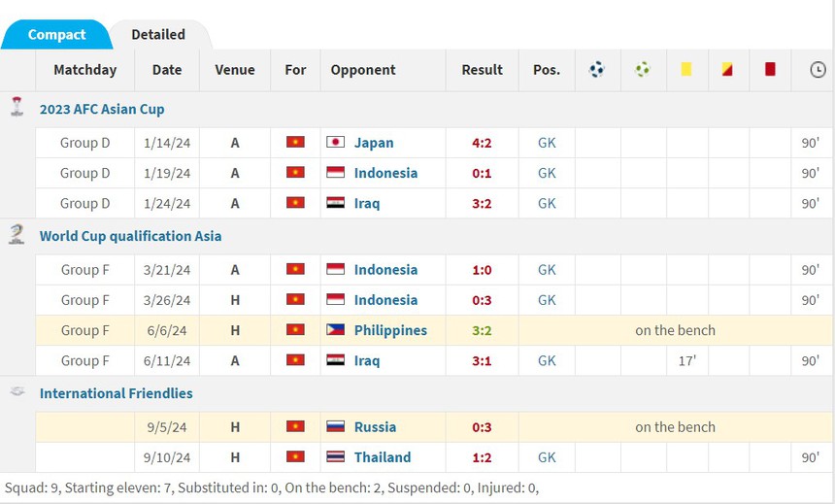This screenshot has width=835, height=504.
Task: Select the Compact tab
Action: 56,34
